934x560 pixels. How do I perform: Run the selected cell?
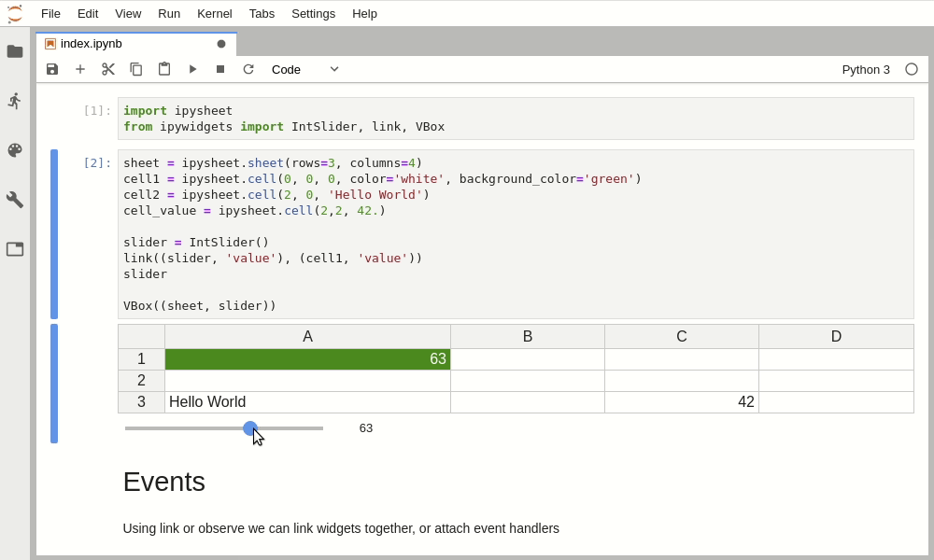[x=192, y=69]
